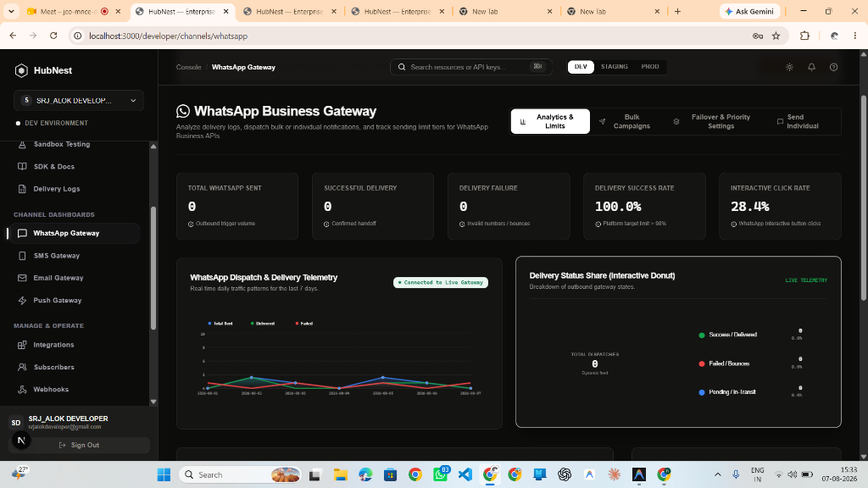The width and height of the screenshot is (868, 488).
Task: Open a new browser tab with plus
Action: click(x=677, y=11)
